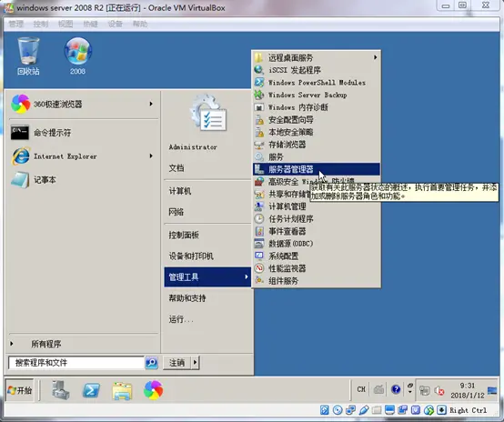Click the help question mark tray icon
The width and height of the screenshot is (504, 422).
click(x=396, y=389)
